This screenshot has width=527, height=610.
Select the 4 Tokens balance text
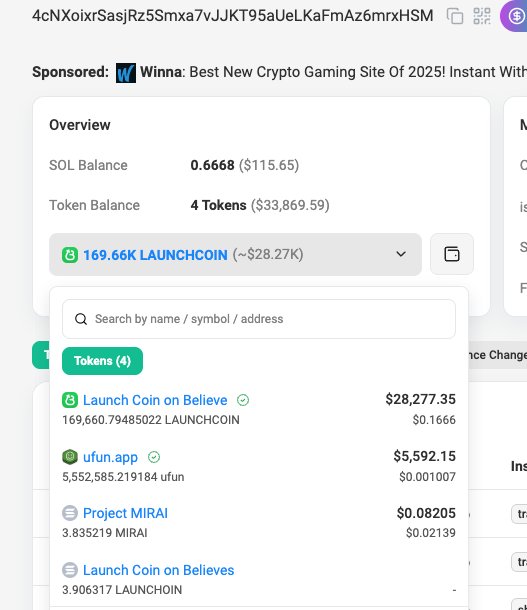coord(218,205)
